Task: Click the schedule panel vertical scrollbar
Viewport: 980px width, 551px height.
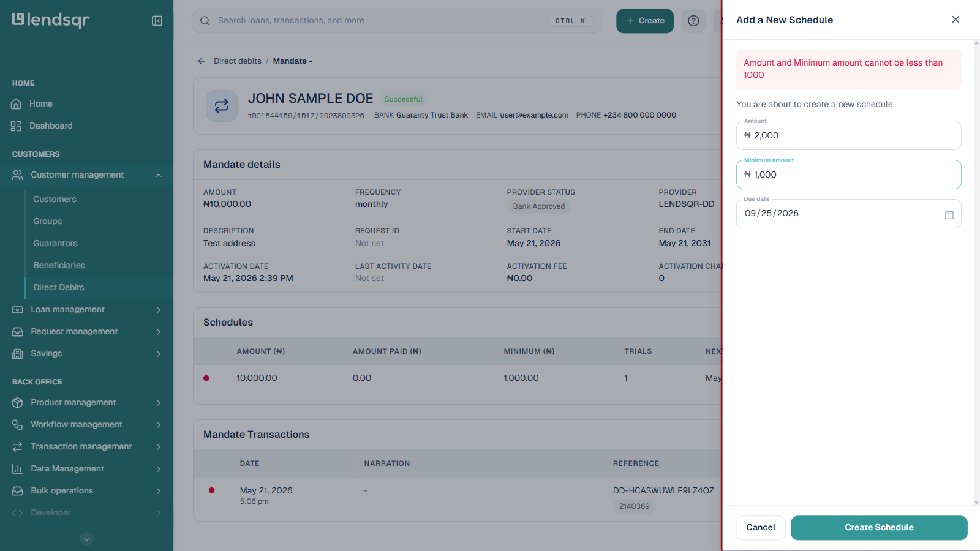Action: [976, 272]
